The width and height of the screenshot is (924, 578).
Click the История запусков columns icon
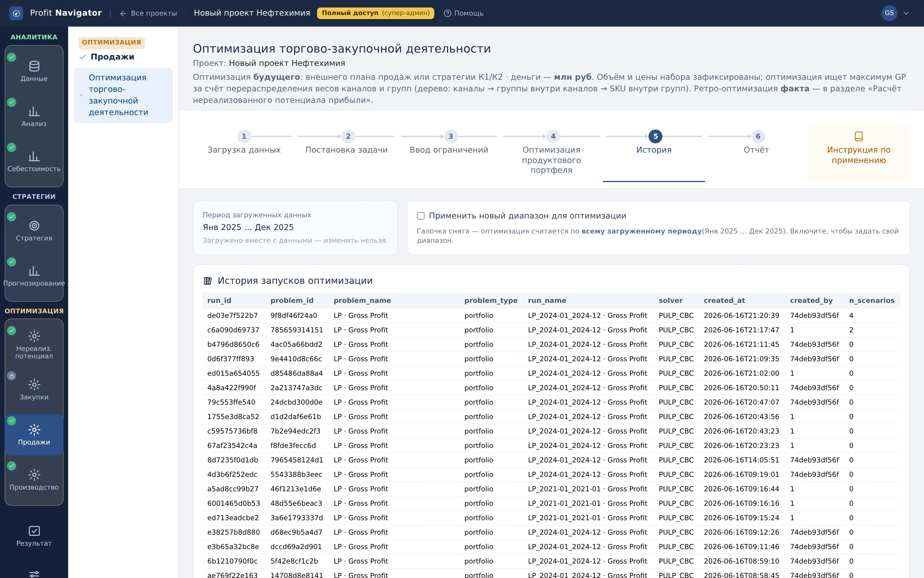tap(208, 281)
